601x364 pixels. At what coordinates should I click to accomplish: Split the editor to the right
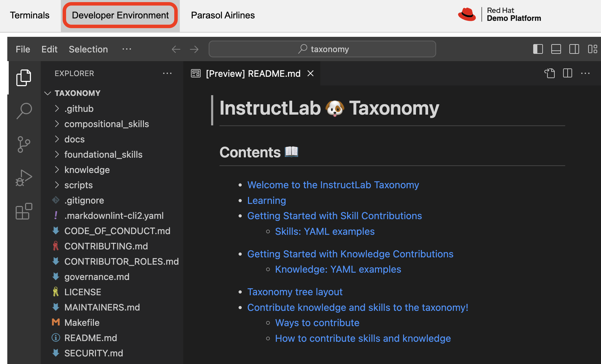(568, 73)
